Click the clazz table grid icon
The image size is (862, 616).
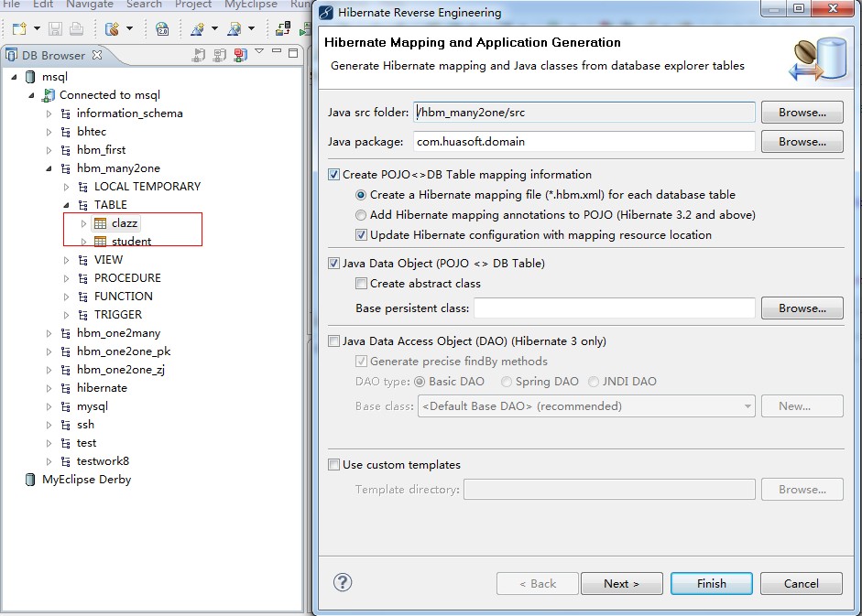tap(100, 223)
